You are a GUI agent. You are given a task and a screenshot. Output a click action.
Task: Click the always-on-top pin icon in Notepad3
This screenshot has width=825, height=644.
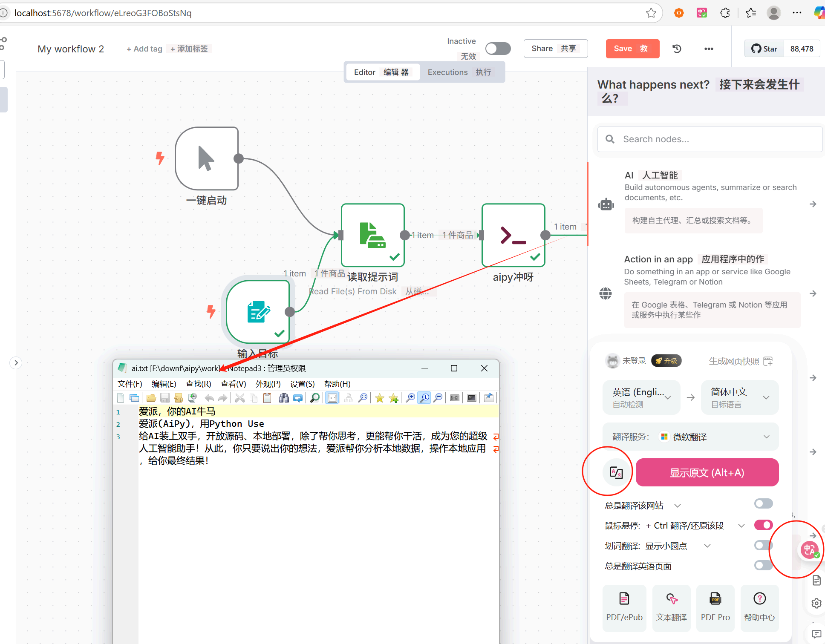[x=489, y=398]
